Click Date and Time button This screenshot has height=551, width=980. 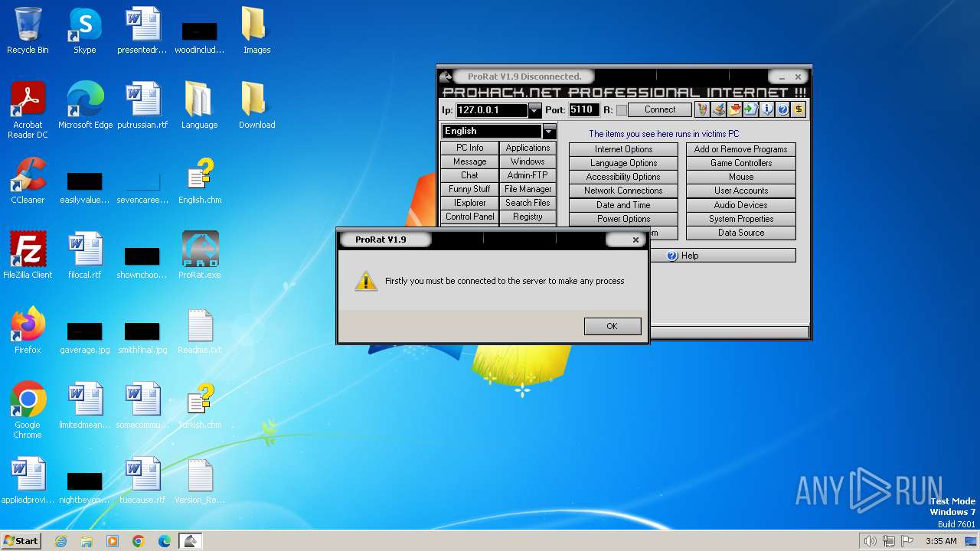point(623,205)
